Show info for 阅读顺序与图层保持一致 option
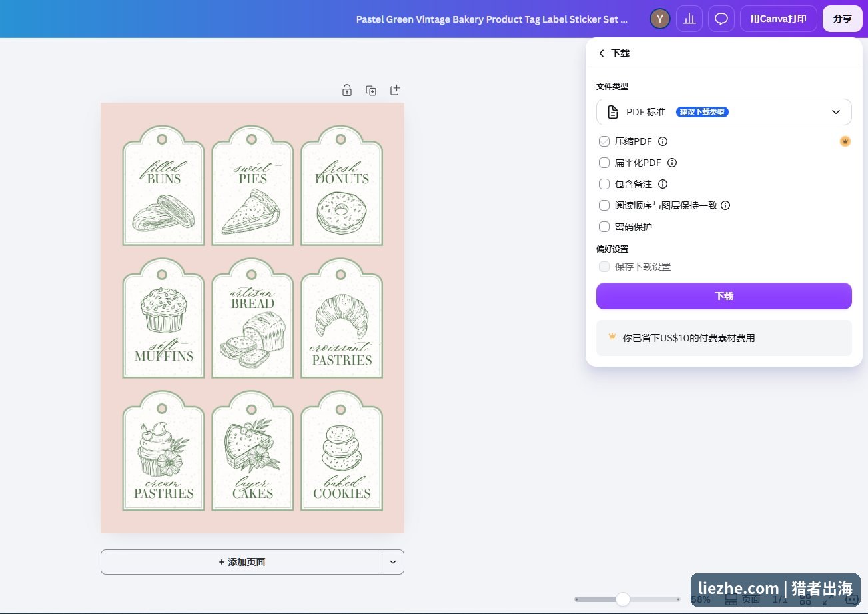 725,205
